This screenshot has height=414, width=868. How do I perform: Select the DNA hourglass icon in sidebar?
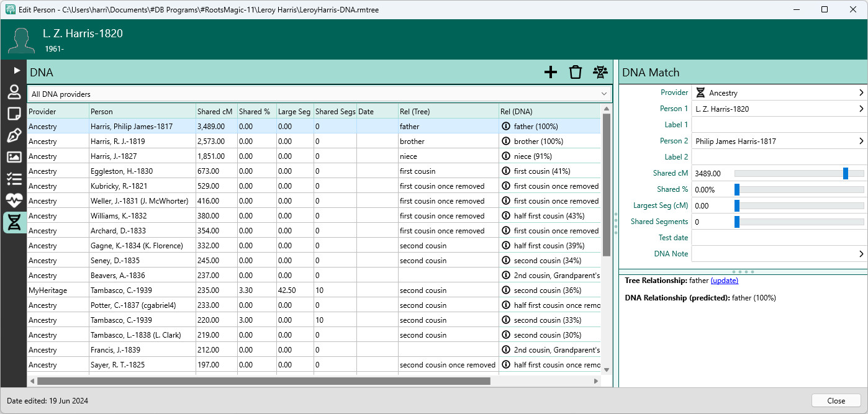point(14,222)
